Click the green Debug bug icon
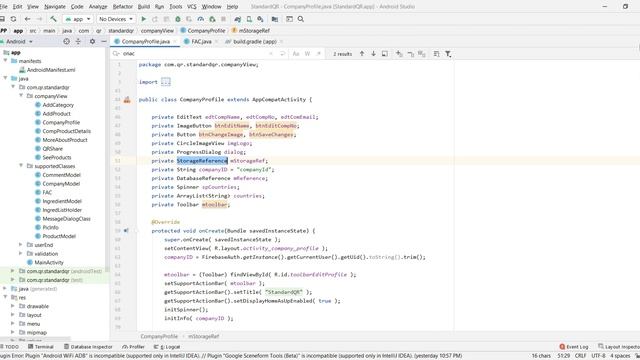The height and width of the screenshot is (360, 640). pos(178,19)
